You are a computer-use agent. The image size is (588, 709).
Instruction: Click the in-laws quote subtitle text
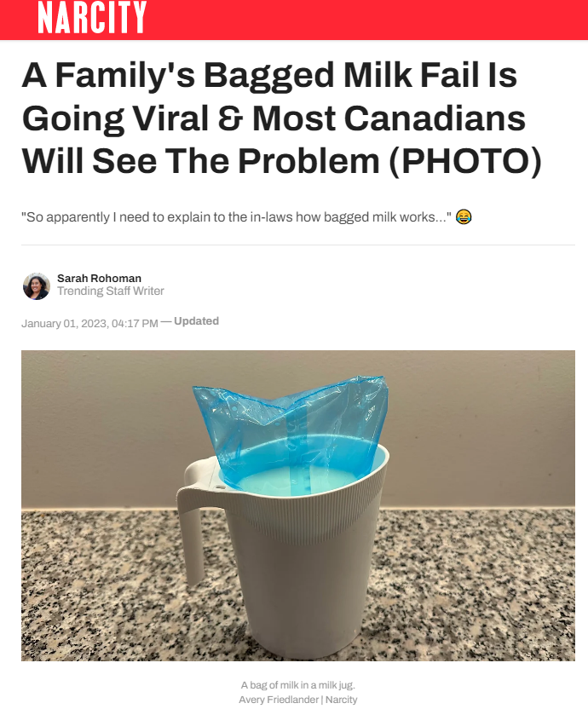pos(236,217)
